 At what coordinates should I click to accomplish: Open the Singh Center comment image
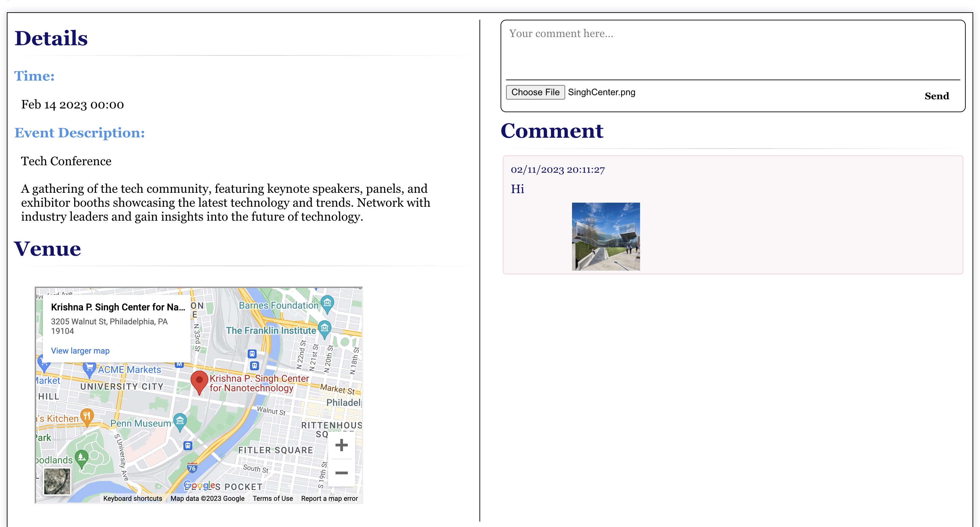tap(606, 237)
